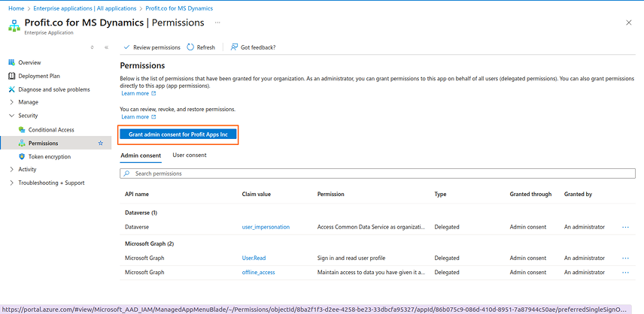Favorite the Permissions item with star icon

[x=101, y=143]
